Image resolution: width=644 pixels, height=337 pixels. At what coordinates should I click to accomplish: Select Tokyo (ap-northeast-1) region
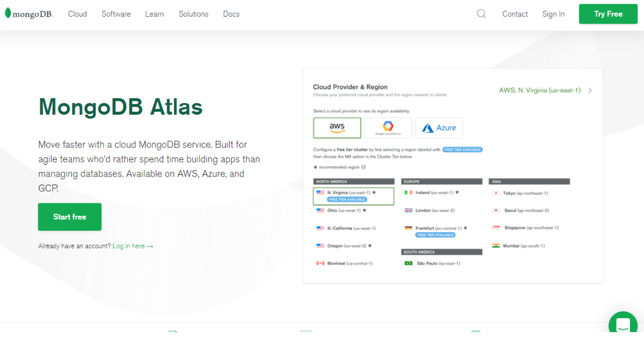525,193
